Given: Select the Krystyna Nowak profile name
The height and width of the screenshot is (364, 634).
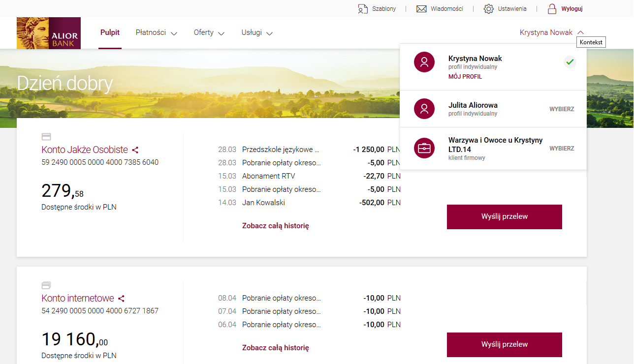Looking at the screenshot, I should coord(475,59).
